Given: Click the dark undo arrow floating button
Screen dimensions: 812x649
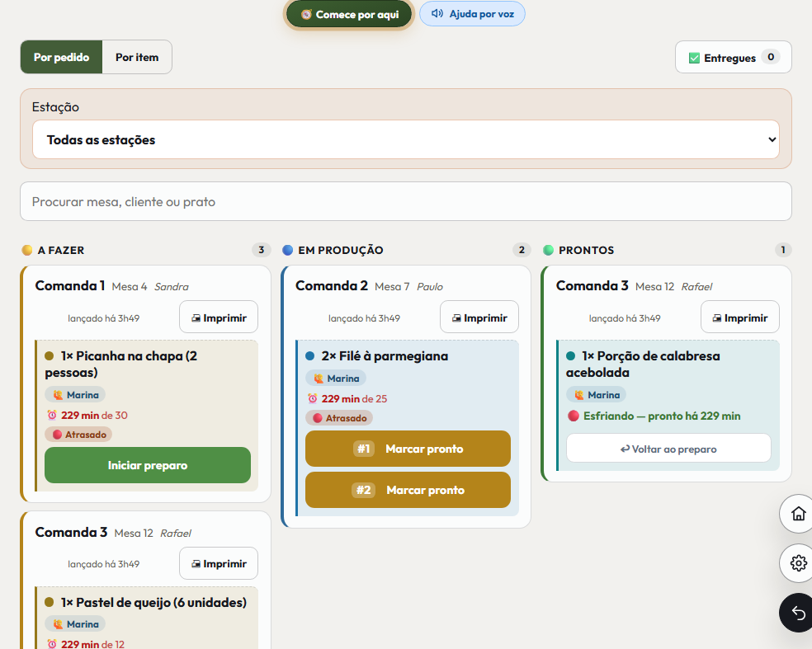Looking at the screenshot, I should pyautogui.click(x=797, y=613).
